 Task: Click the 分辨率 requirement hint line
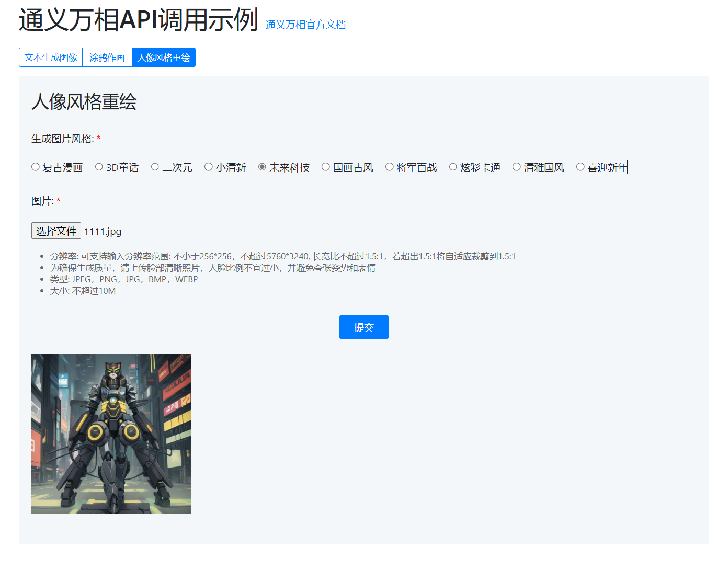click(283, 256)
